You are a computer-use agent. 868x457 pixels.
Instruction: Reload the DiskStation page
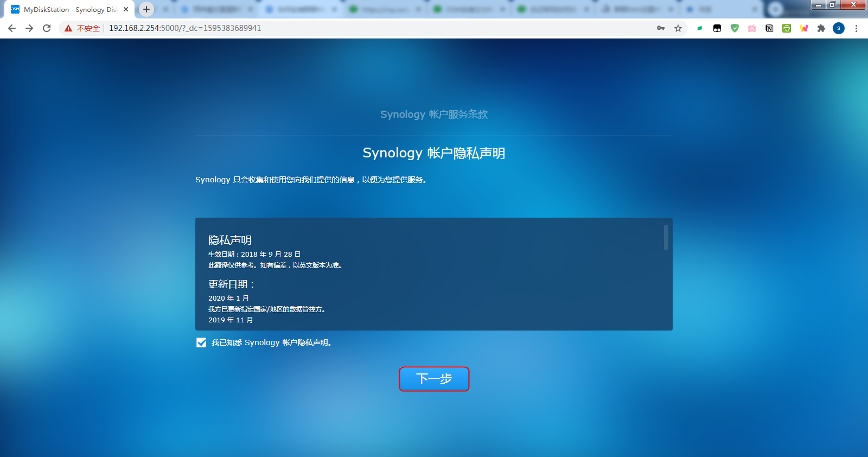47,28
